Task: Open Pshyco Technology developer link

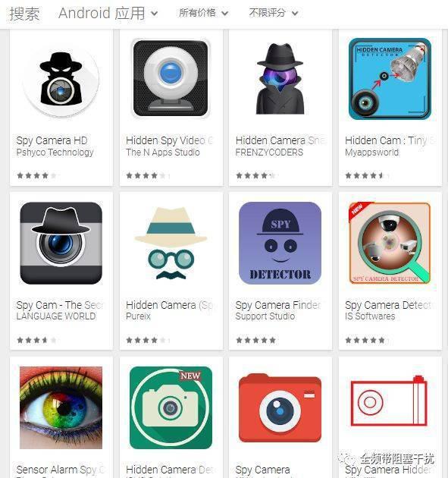Action: point(55,152)
